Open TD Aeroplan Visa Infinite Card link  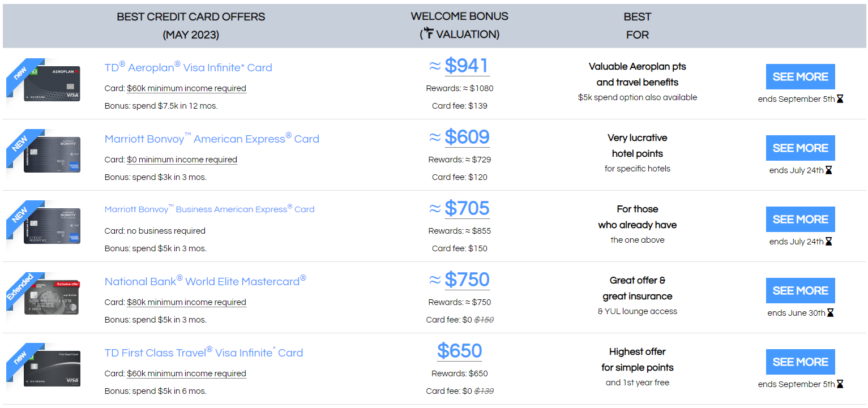click(188, 67)
